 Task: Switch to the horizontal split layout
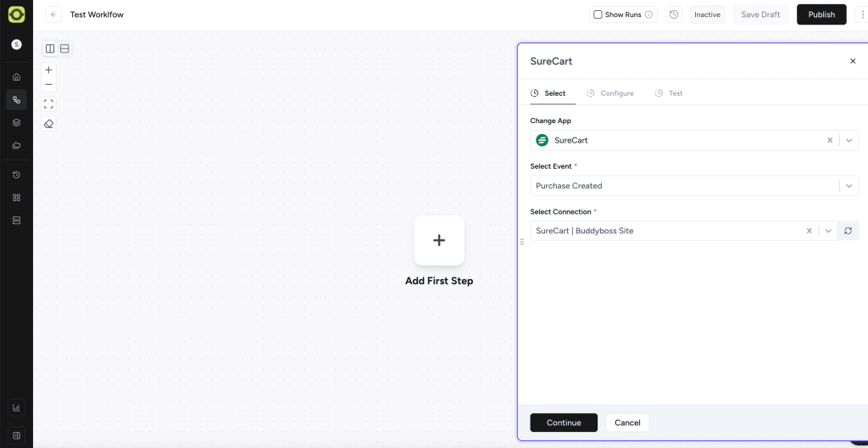(64, 49)
